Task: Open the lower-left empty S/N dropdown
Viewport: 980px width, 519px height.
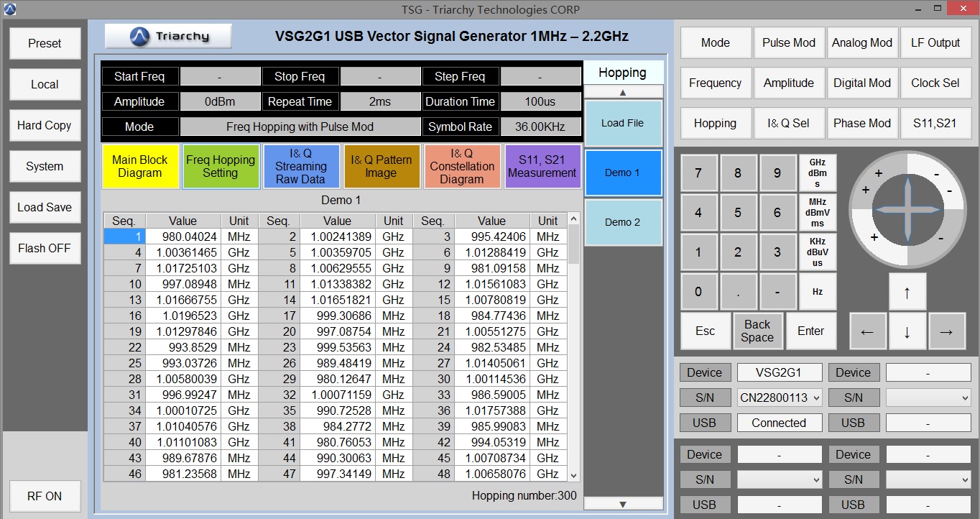Action: point(780,479)
